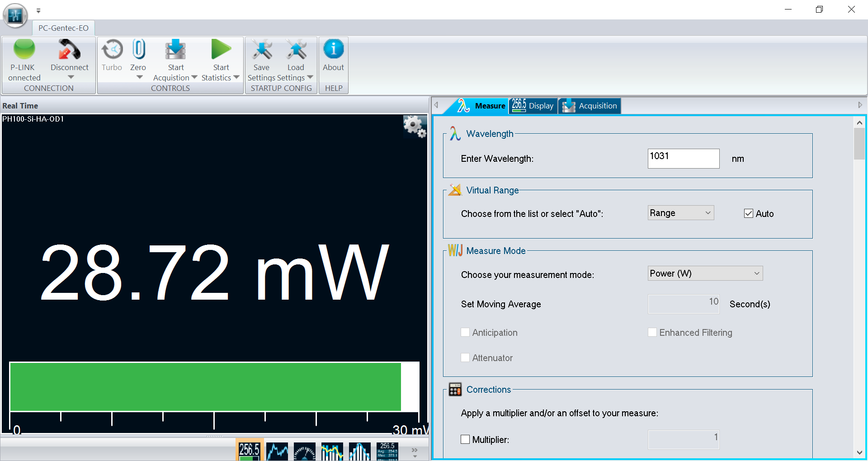Toggle the Enhanced Filtering checkbox
This screenshot has width=868, height=461.
[x=652, y=333]
